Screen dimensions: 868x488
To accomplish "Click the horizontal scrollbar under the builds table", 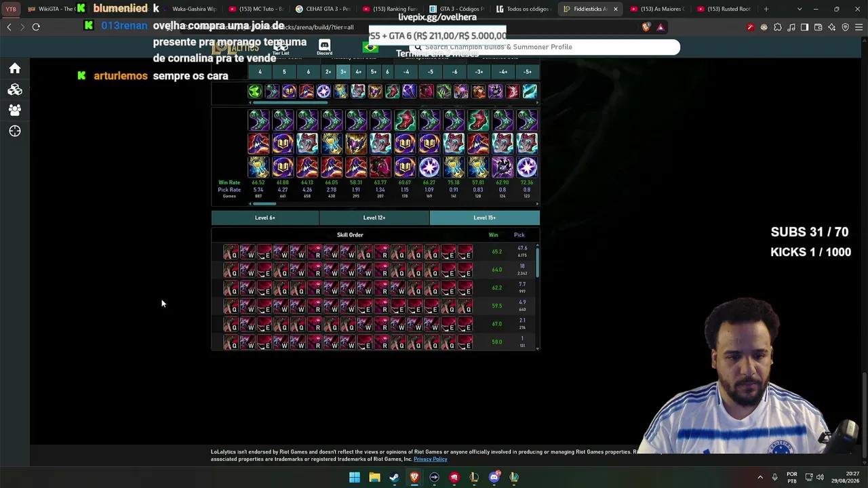I will tap(265, 203).
